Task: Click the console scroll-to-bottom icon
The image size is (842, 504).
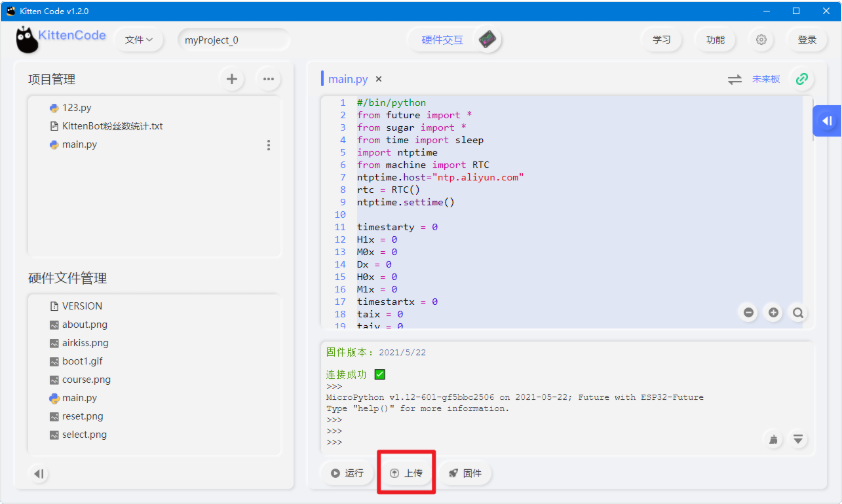Action: click(798, 440)
